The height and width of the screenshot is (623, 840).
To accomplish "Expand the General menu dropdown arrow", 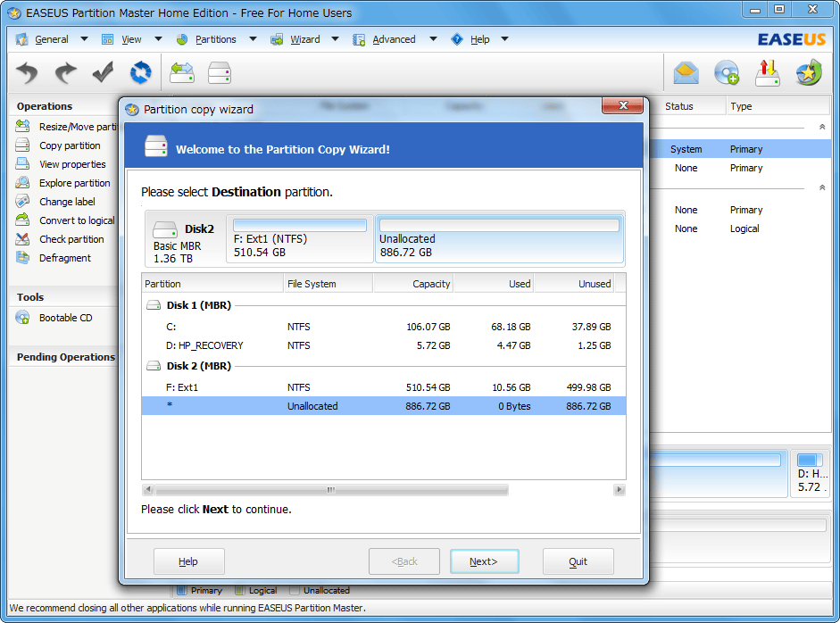I will pos(84,39).
